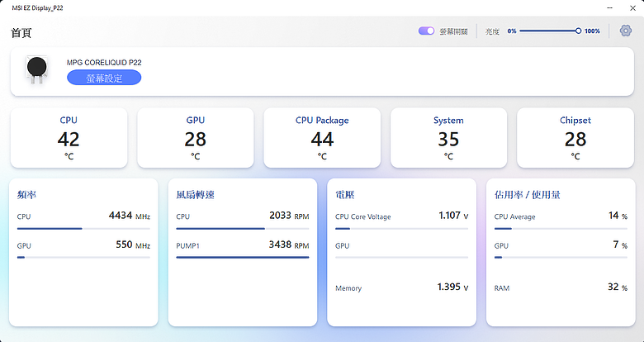This screenshot has height=342, width=644.
Task: Click the 7 % GPU usage value
Action: pyautogui.click(x=620, y=245)
